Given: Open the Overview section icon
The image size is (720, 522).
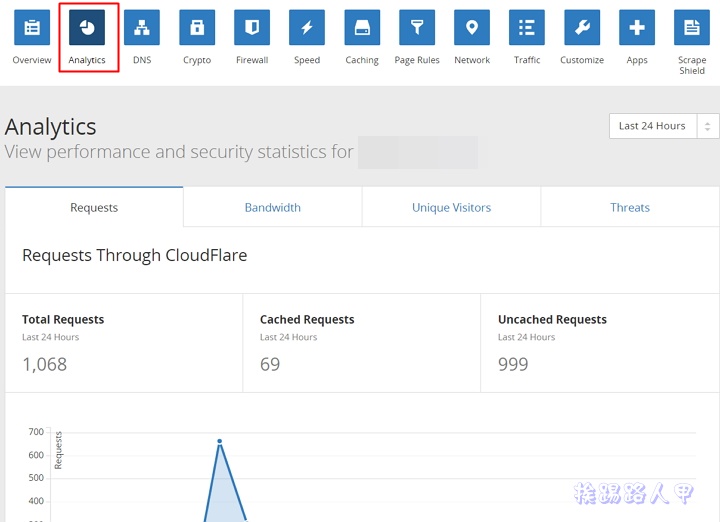Looking at the screenshot, I should tap(32, 28).
